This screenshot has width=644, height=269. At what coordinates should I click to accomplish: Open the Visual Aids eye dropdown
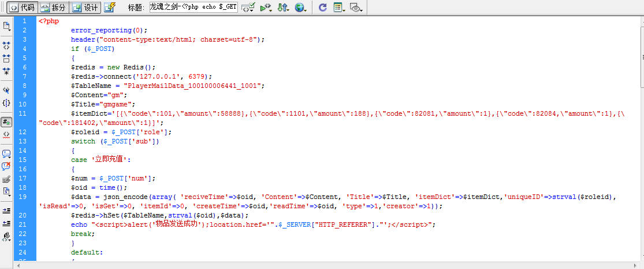pos(356,8)
